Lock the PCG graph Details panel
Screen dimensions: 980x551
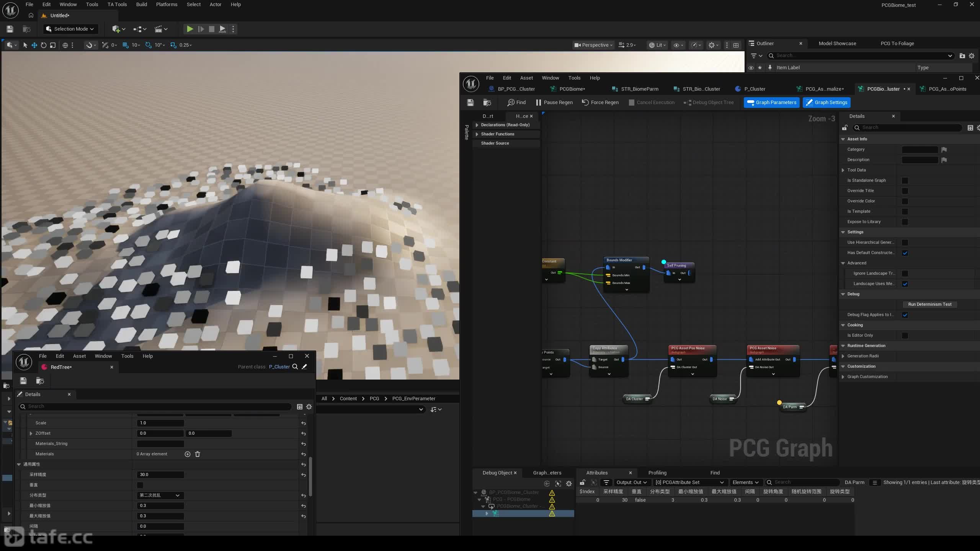(844, 128)
